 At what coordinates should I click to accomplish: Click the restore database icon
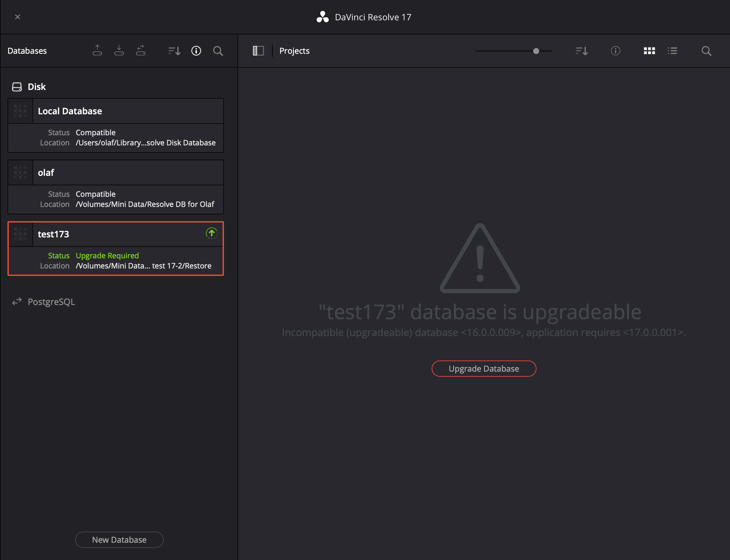click(119, 50)
